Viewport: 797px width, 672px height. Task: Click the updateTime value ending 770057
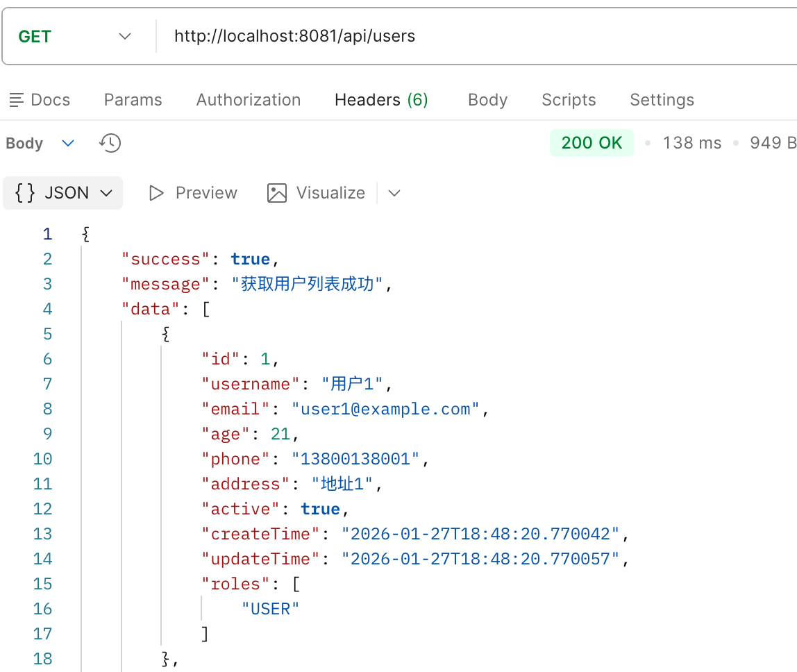click(x=480, y=559)
